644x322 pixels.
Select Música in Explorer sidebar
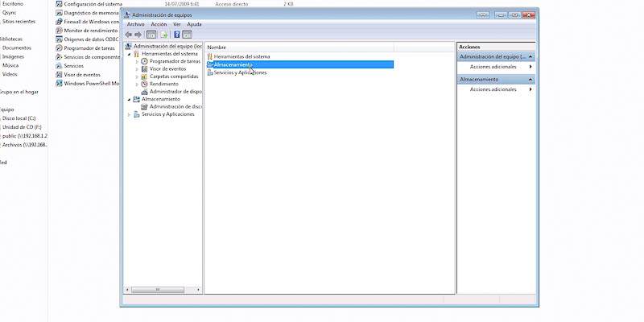pos(10,65)
